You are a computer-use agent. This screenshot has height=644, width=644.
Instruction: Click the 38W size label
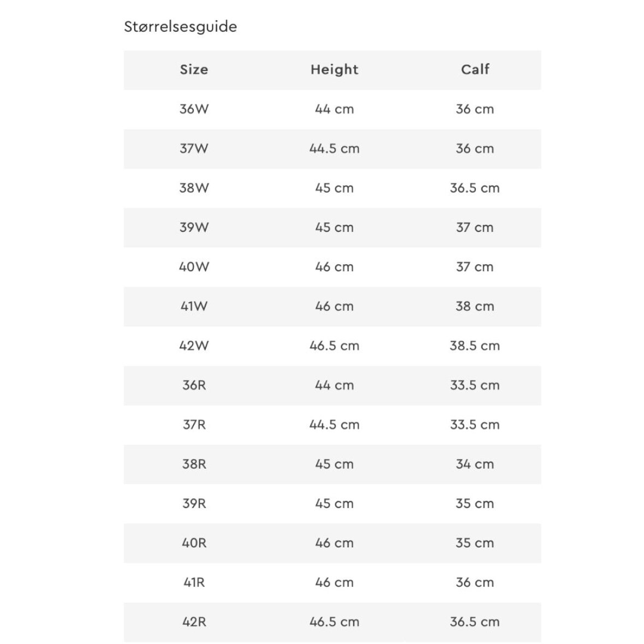[x=194, y=188]
